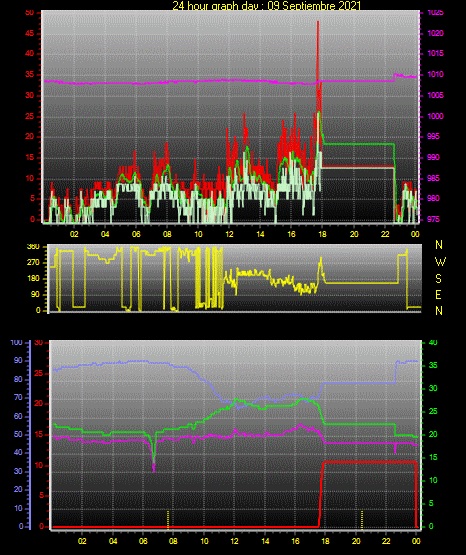466x555 pixels.
Task: Click the W compass direction label
Action: (440, 262)
